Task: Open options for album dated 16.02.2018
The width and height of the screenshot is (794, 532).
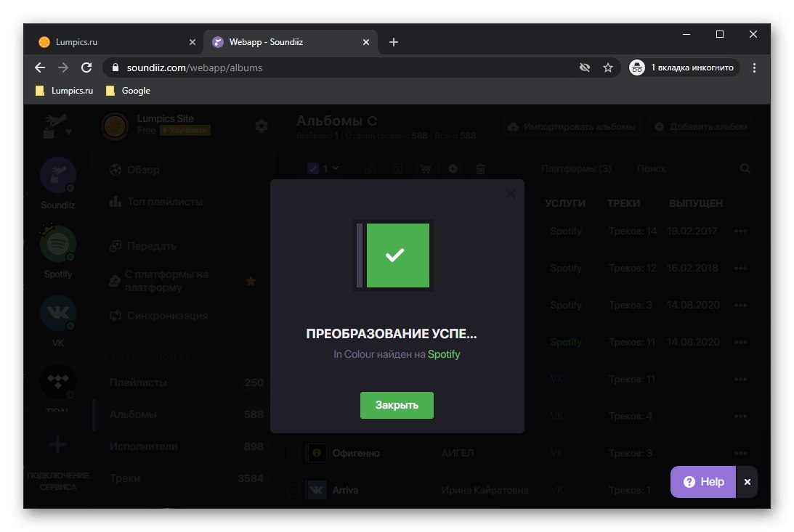Action: pyautogui.click(x=740, y=268)
